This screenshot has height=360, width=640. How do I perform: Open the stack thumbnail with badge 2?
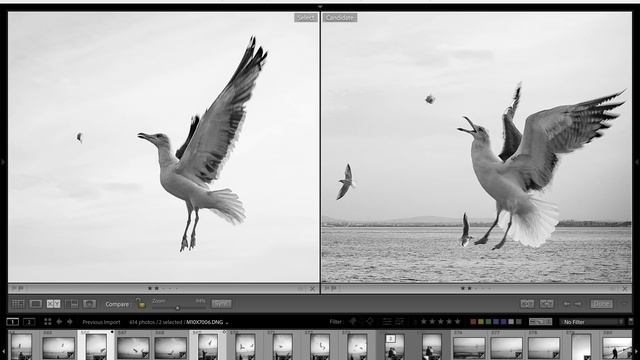[394, 346]
